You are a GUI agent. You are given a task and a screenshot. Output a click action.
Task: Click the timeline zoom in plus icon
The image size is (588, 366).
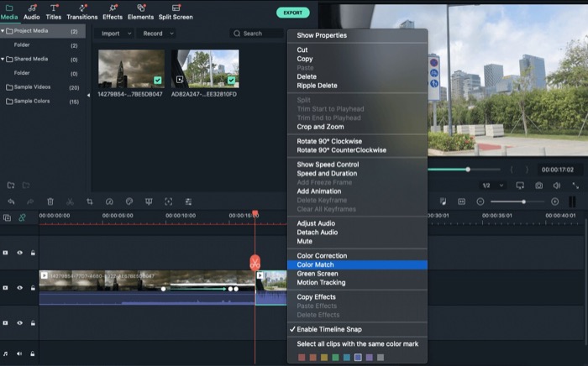click(x=555, y=201)
